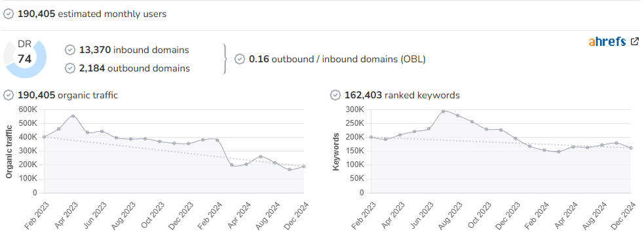Click the 'Organic traffic' vertical axis title
Screen dimensions: 644x236
(x=9, y=151)
